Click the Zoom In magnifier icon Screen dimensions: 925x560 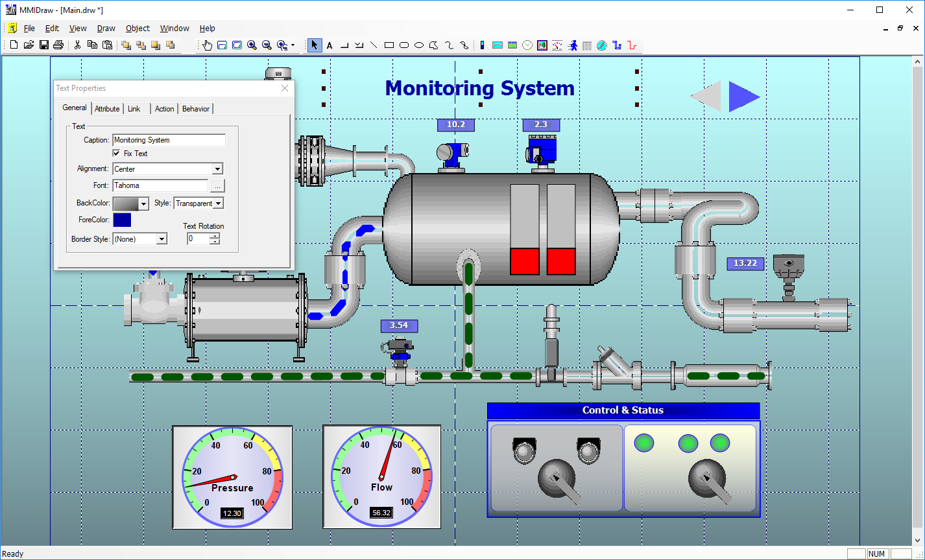pyautogui.click(x=252, y=45)
